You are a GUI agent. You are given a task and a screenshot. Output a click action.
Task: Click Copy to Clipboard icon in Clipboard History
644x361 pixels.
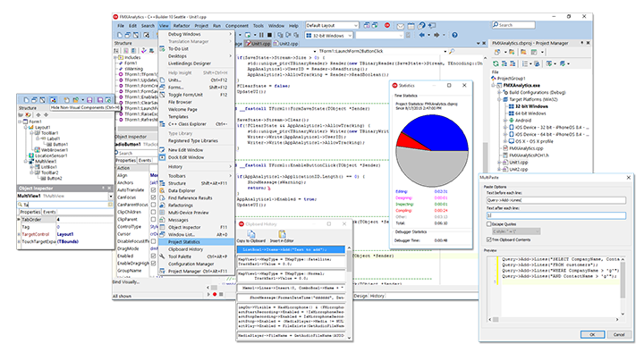pos(251,234)
